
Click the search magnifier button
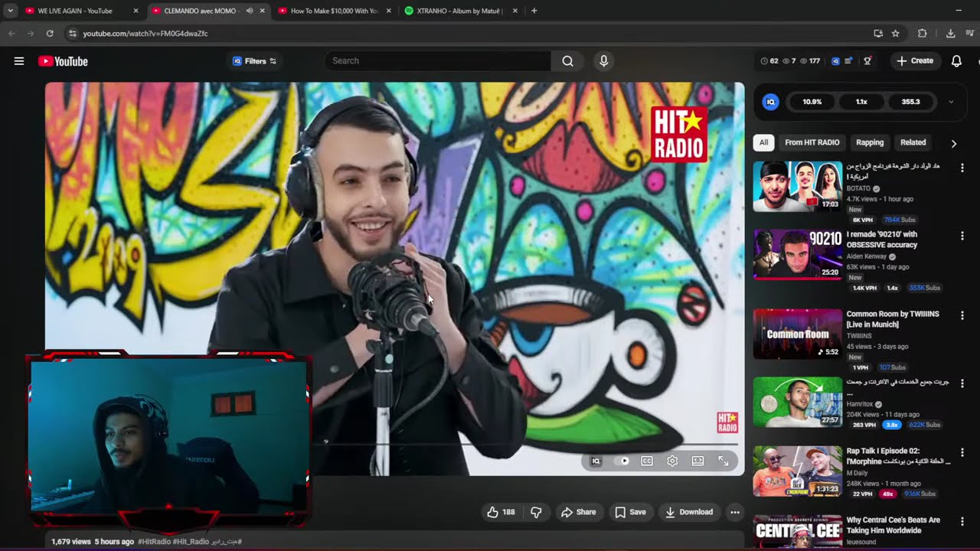pyautogui.click(x=567, y=61)
